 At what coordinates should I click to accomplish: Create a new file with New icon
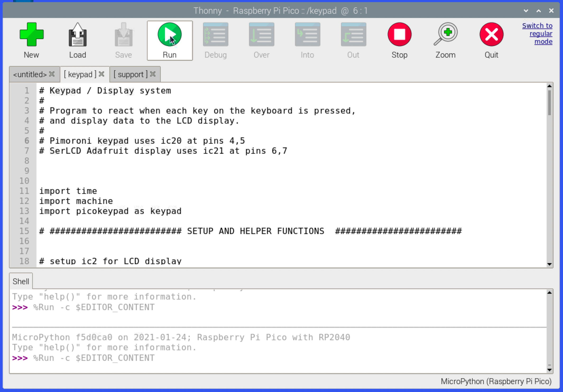[x=31, y=35]
